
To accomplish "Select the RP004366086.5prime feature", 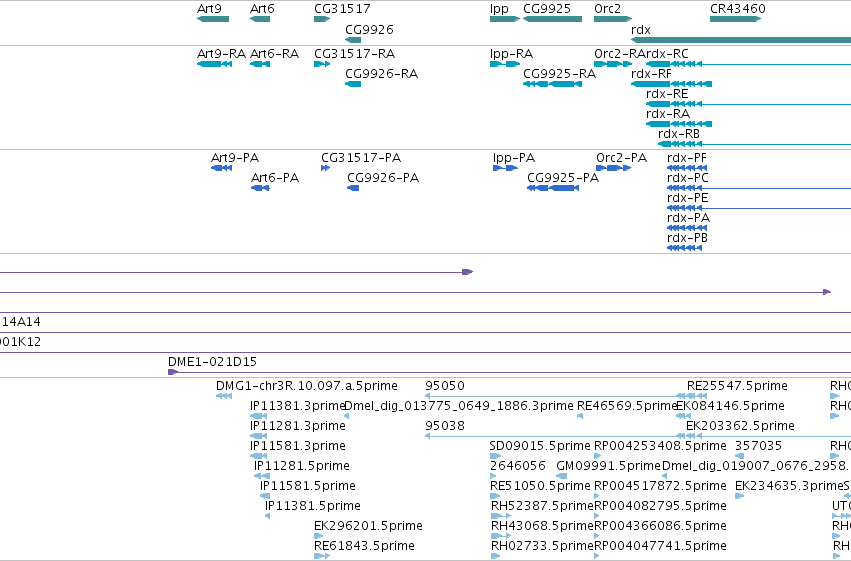I will 597,536.
